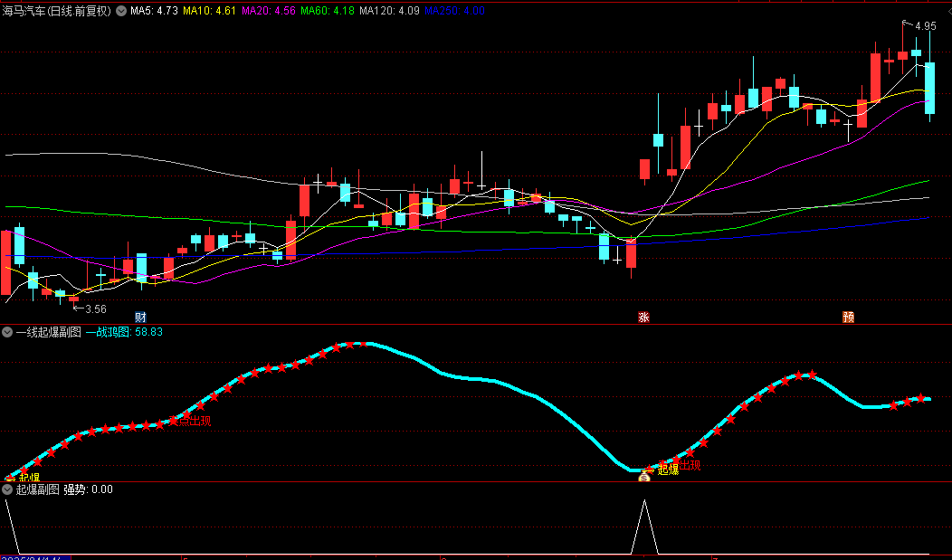Click the money bag 起爆 signal icon
The image size is (952, 560).
(x=644, y=477)
